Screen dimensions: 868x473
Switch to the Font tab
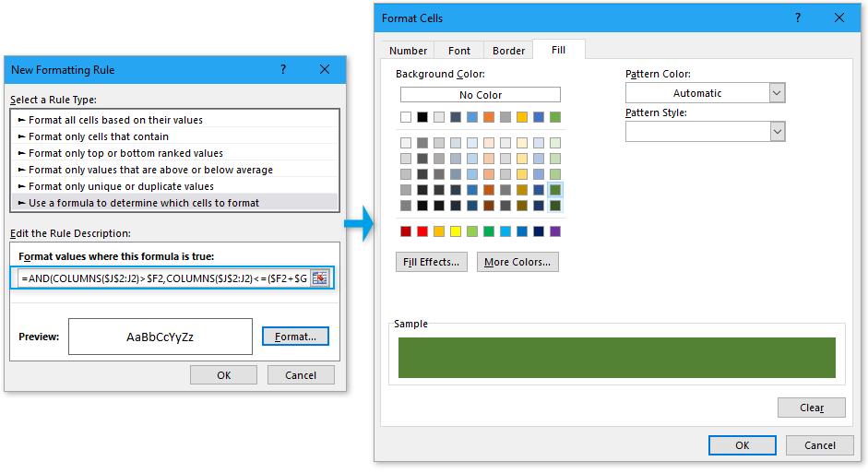tap(459, 51)
